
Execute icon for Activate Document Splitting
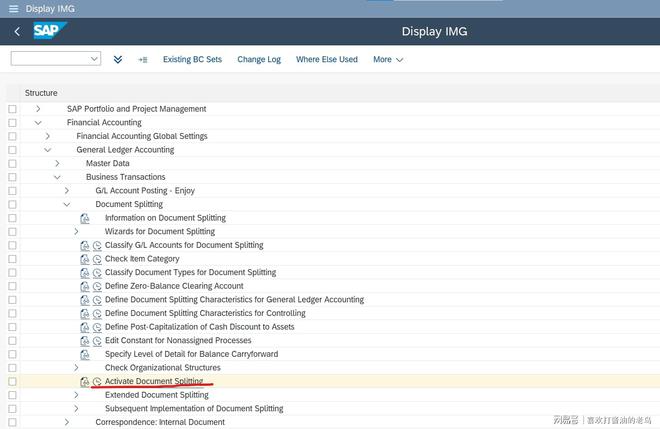tap(97, 381)
